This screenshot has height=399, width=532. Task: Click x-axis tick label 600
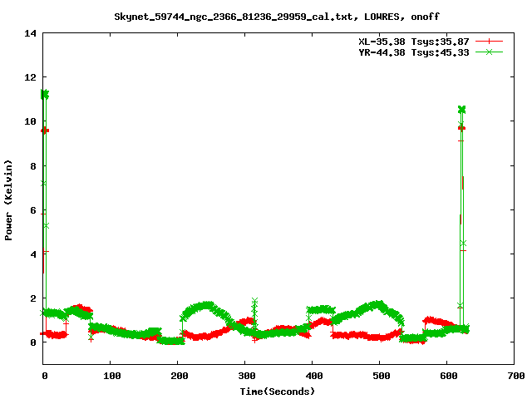(x=449, y=376)
